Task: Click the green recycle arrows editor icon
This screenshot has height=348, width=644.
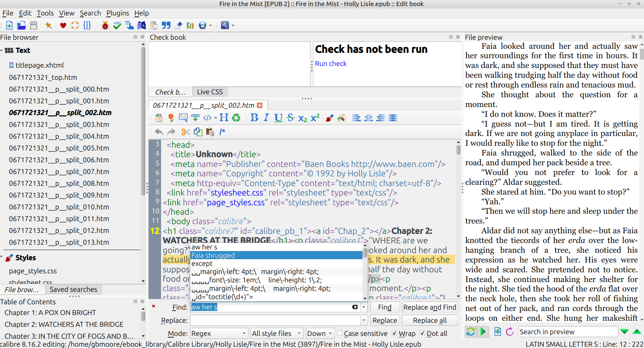Action: point(236,118)
